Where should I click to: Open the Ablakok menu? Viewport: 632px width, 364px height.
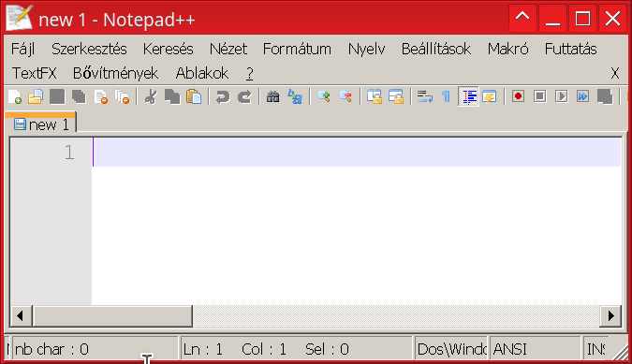202,73
